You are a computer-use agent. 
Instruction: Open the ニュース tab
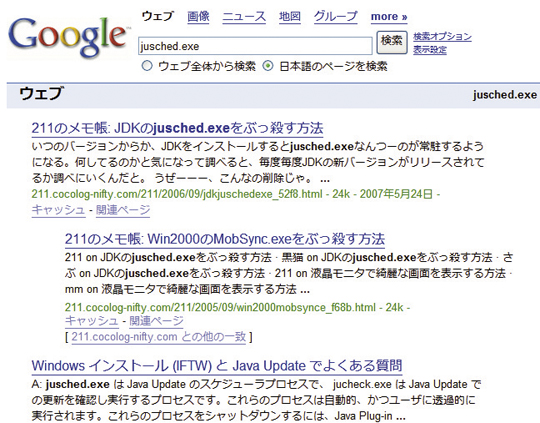coord(244,17)
